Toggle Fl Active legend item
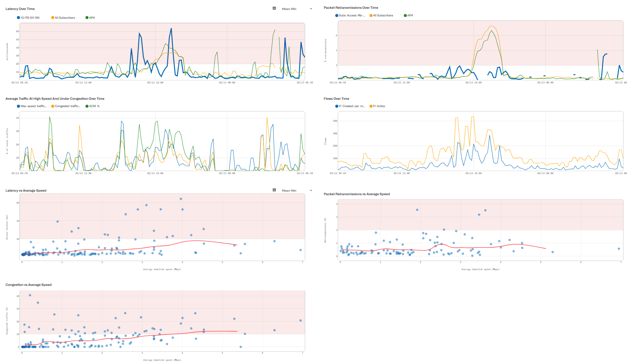This screenshot has height=364, width=627. click(379, 106)
